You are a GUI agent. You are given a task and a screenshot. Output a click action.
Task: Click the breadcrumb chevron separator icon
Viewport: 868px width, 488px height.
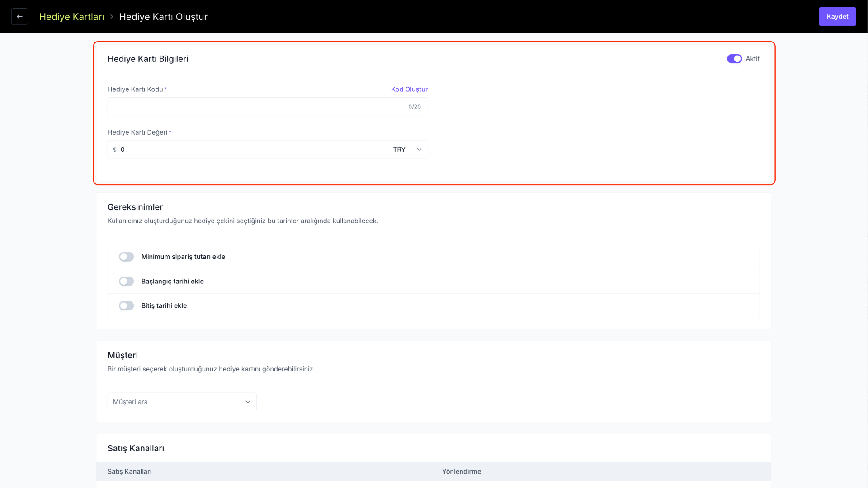(x=112, y=17)
